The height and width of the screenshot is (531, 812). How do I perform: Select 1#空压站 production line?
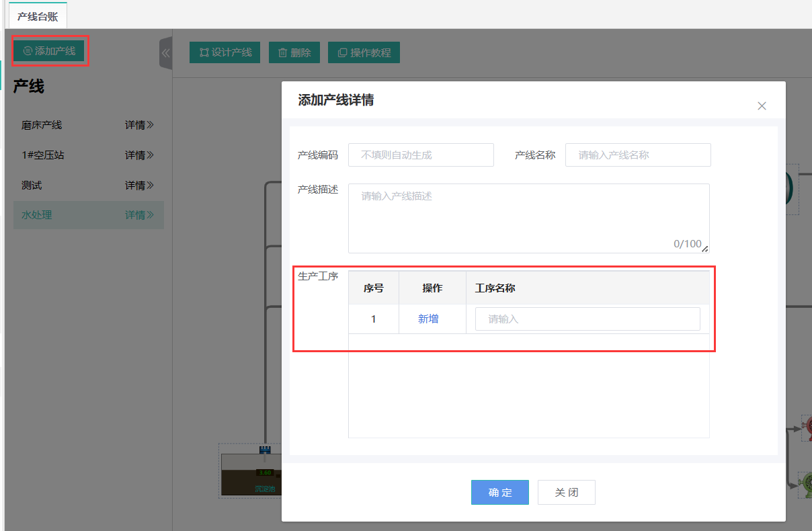(x=43, y=155)
